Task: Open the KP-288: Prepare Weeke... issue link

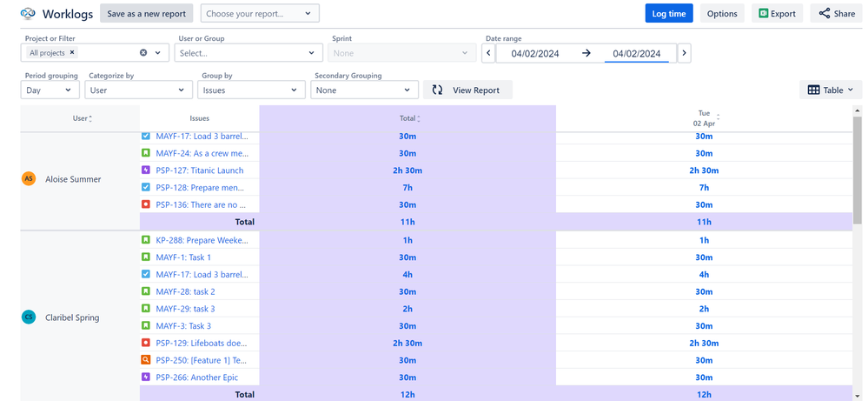Action: [202, 240]
